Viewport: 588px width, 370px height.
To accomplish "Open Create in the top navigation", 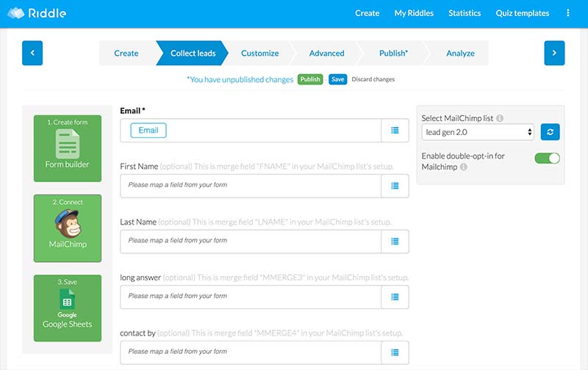I will (x=367, y=13).
